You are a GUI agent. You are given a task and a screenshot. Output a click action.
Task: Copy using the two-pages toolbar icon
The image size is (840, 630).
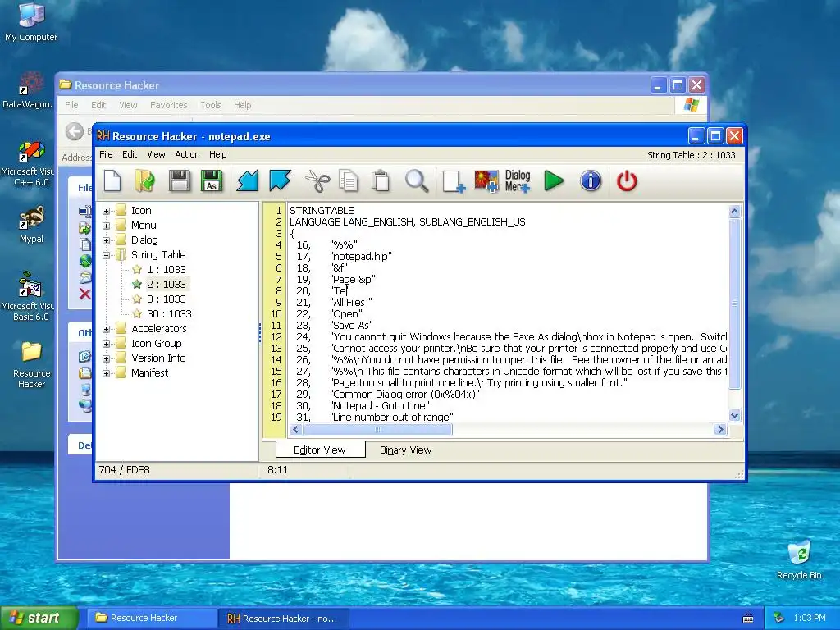(x=349, y=181)
